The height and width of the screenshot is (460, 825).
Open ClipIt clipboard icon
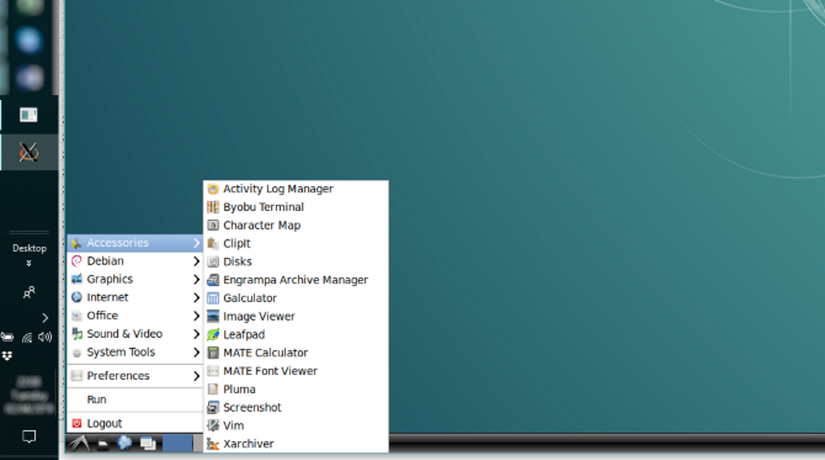pos(213,244)
